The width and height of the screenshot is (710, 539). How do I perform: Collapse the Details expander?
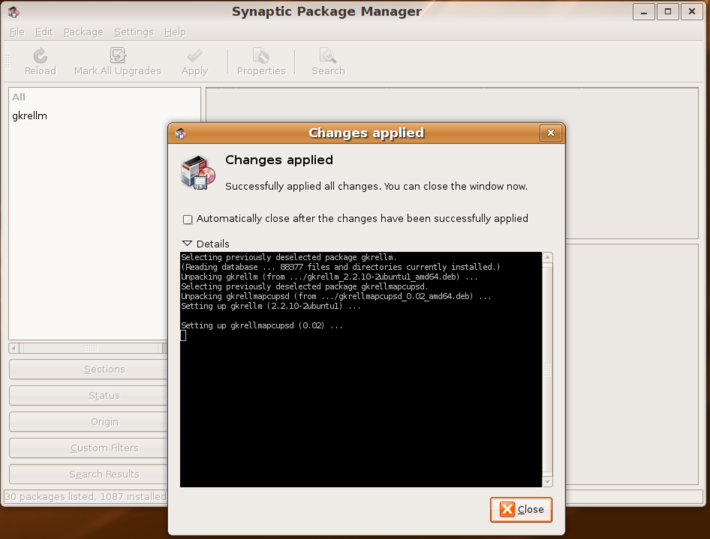(x=187, y=243)
